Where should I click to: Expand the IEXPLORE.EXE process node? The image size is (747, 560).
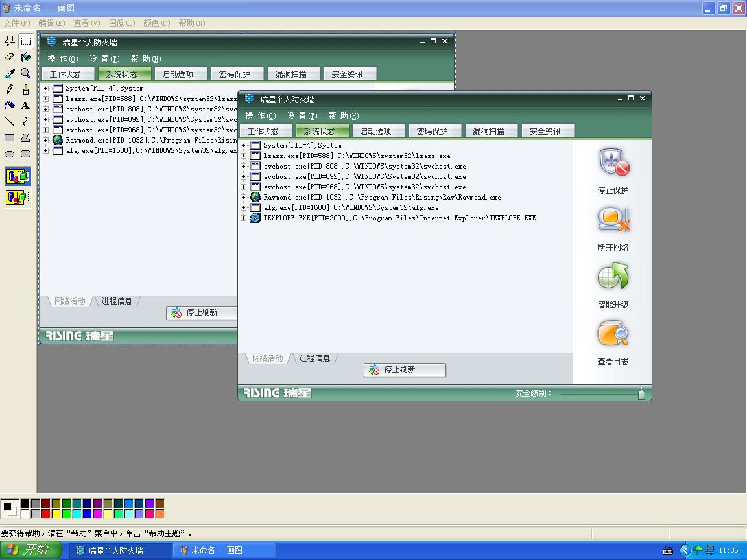tap(243, 218)
